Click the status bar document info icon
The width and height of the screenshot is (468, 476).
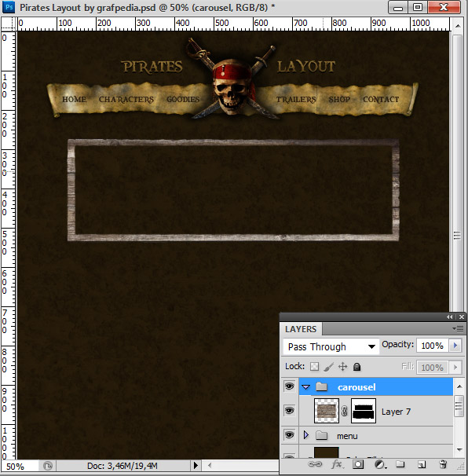point(48,465)
